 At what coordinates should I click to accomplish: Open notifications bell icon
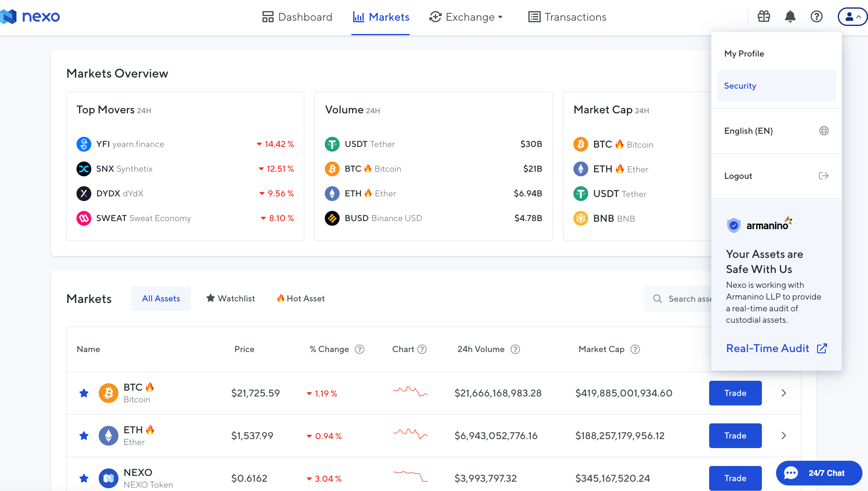pyautogui.click(x=790, y=17)
